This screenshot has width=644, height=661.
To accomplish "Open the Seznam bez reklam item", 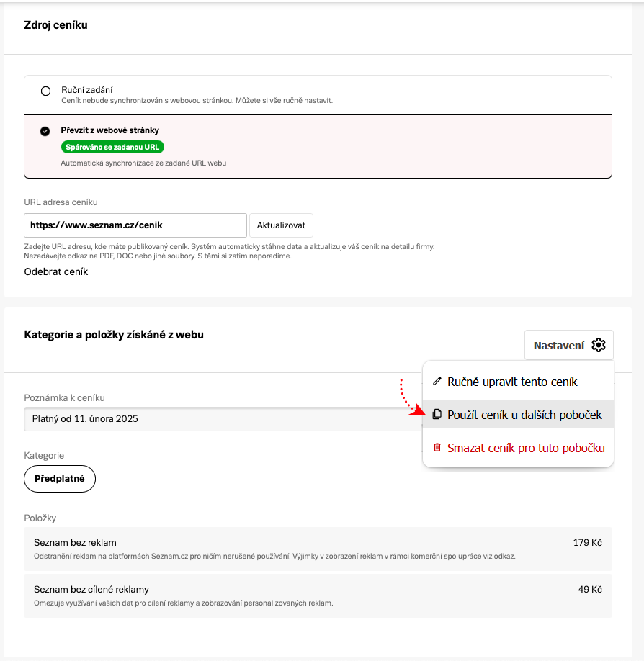I will 318,549.
